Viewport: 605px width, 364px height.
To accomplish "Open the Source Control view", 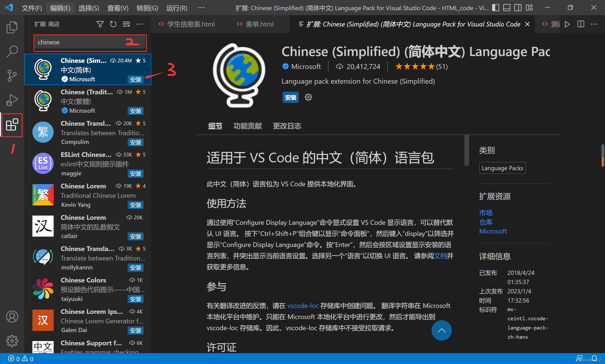I will click(x=12, y=76).
